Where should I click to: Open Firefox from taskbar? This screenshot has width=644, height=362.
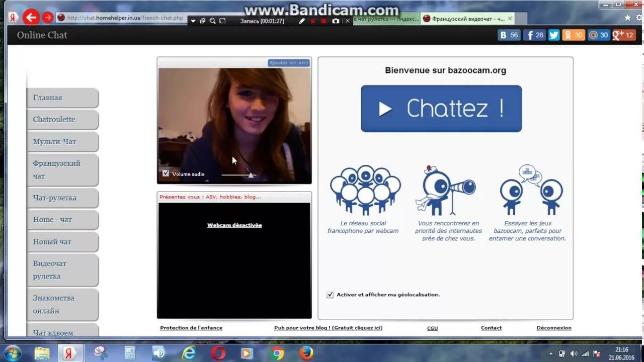tap(306, 353)
